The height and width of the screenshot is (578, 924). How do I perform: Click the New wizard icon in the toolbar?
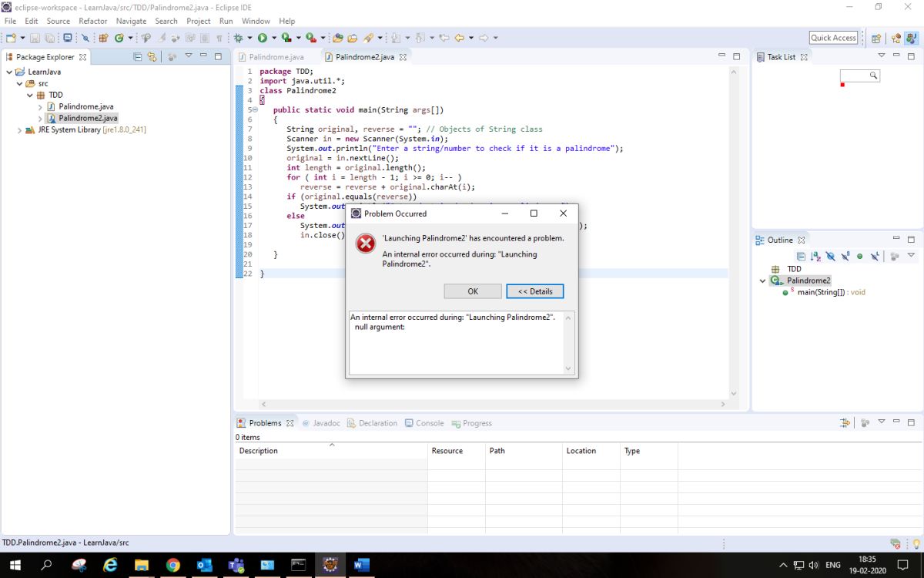tap(11, 38)
